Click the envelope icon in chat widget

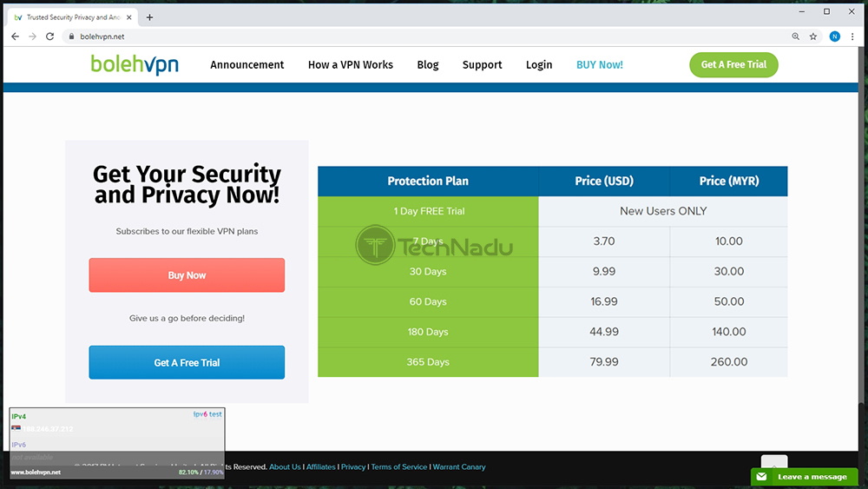coord(762,477)
